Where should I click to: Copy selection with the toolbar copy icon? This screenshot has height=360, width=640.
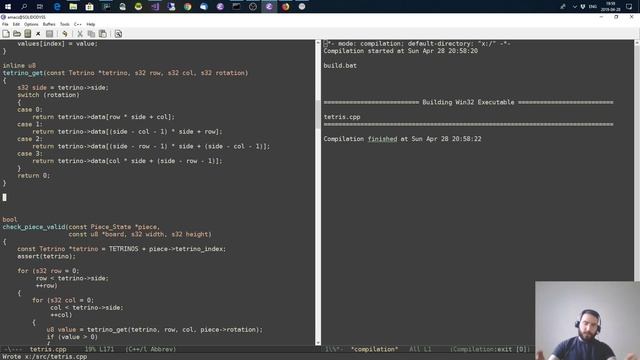click(91, 34)
